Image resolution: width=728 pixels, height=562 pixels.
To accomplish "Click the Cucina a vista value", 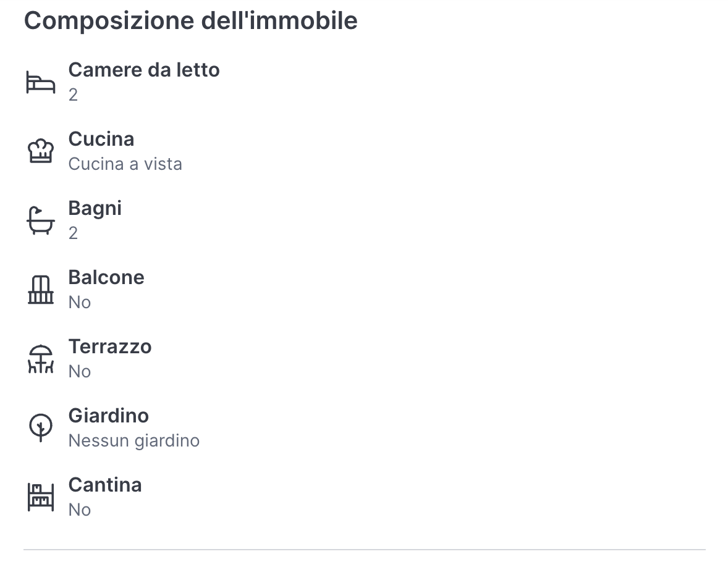I will point(125,164).
